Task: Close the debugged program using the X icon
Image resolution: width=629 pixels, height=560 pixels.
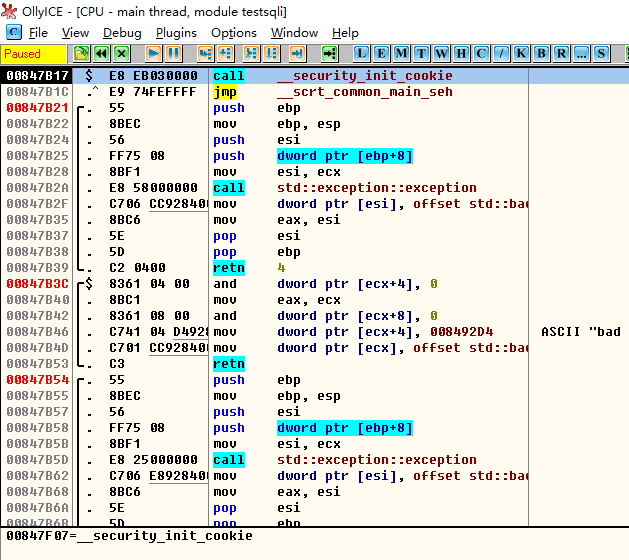Action: pyautogui.click(x=122, y=53)
